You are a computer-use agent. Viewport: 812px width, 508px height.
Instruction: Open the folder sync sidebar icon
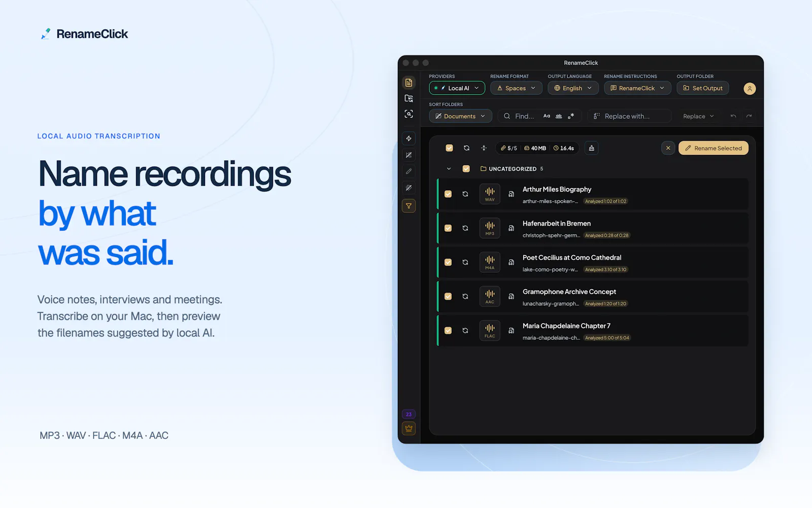[409, 99]
